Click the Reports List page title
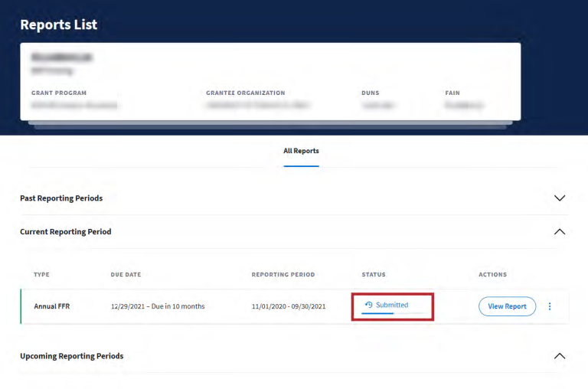This screenshot has height=389, width=588. [x=58, y=25]
